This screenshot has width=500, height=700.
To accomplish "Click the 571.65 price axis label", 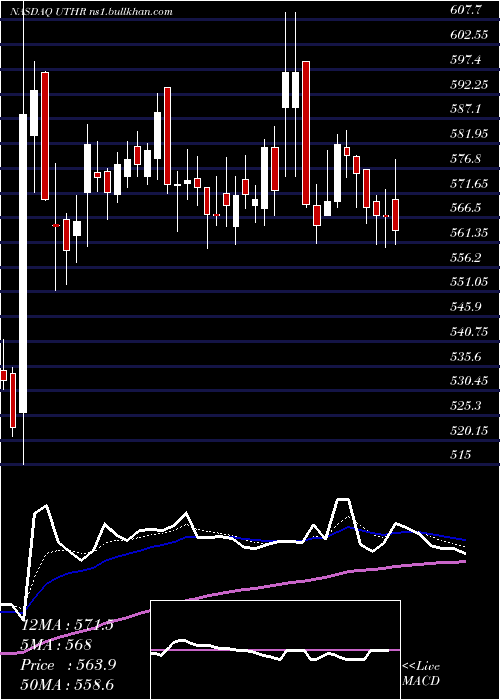I will (x=469, y=183).
